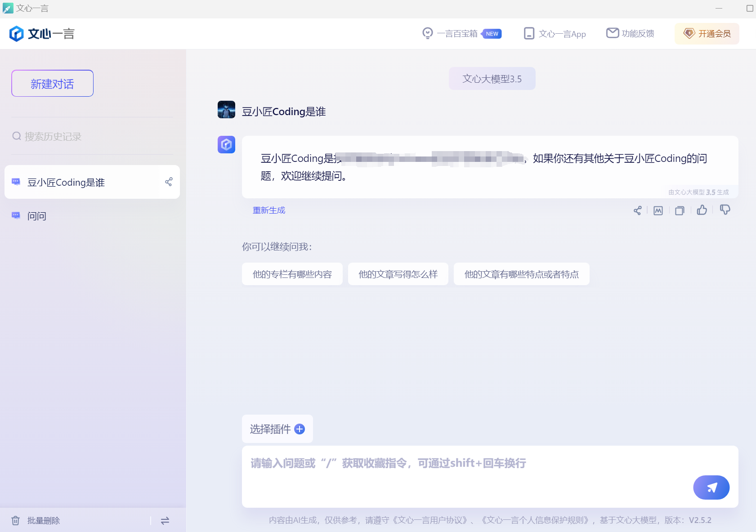Open the 选择插件 plugin selector
This screenshot has height=532, width=756.
click(x=277, y=429)
